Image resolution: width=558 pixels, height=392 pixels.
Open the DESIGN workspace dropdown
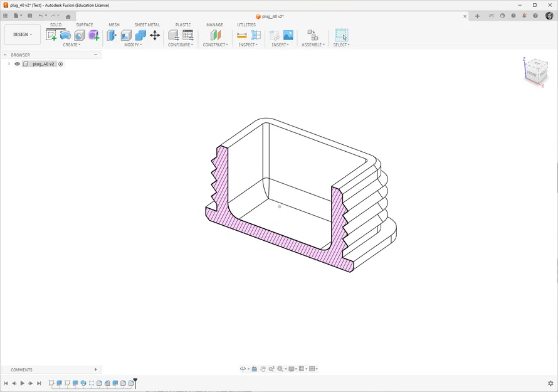[x=22, y=34]
